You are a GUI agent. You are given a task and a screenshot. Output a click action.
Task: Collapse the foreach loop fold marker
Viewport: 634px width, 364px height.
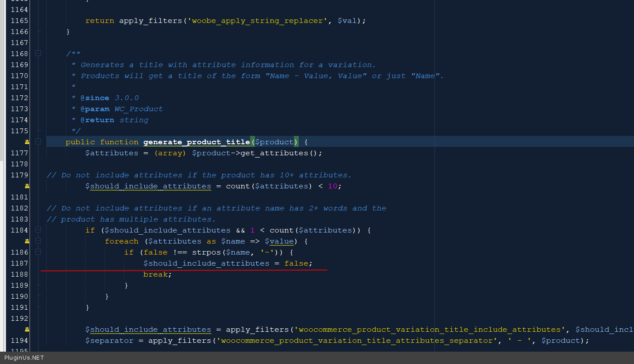point(38,241)
